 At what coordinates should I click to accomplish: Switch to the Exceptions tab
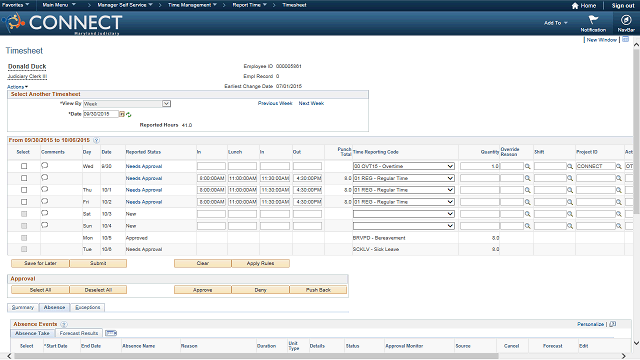point(88,307)
